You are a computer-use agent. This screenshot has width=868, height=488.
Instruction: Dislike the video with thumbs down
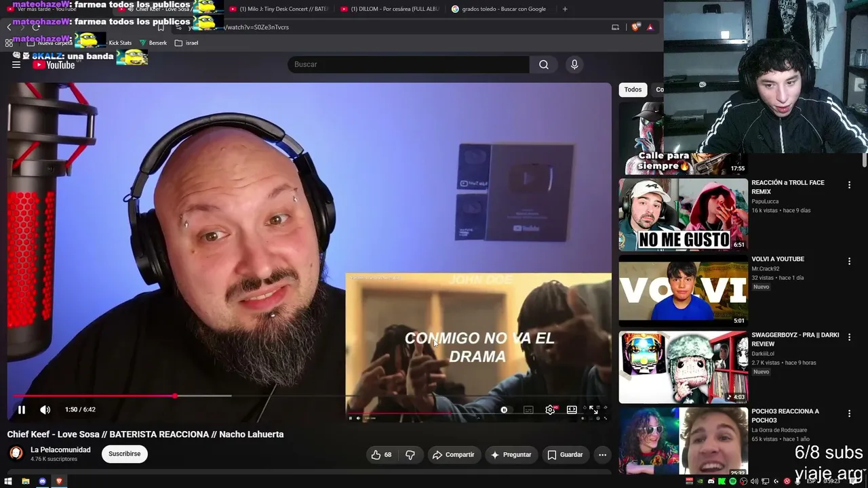click(x=410, y=455)
